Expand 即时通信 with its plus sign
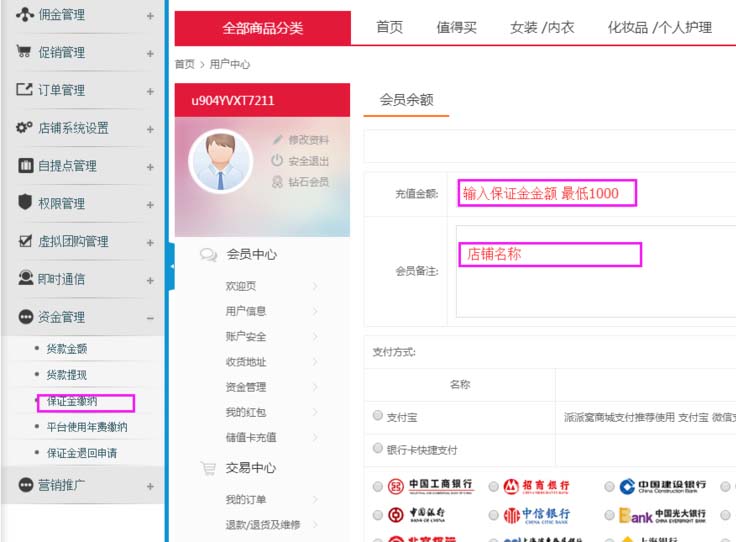This screenshot has width=736, height=542. 150,281
